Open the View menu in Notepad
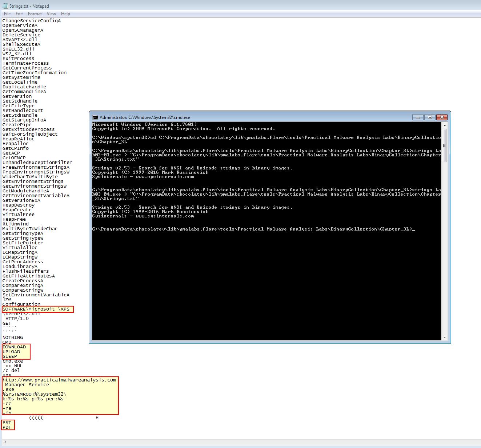Viewport: 481px width, 448px height. tap(52, 14)
